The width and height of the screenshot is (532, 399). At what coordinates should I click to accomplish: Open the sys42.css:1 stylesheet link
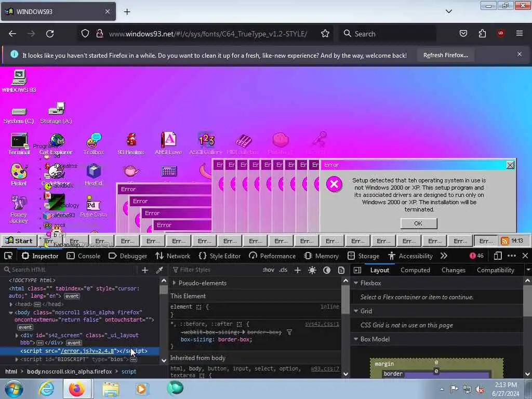coord(322,324)
